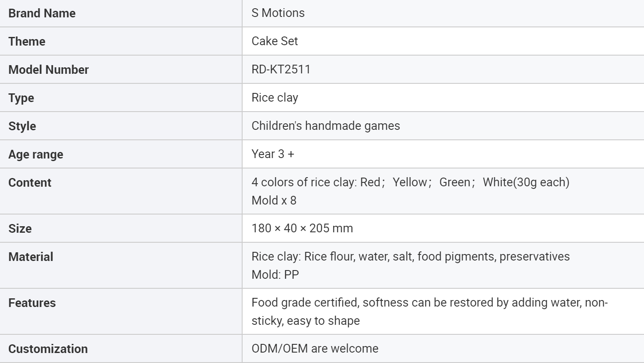Select the S Motions brand value
This screenshot has height=363, width=644.
coord(278,13)
